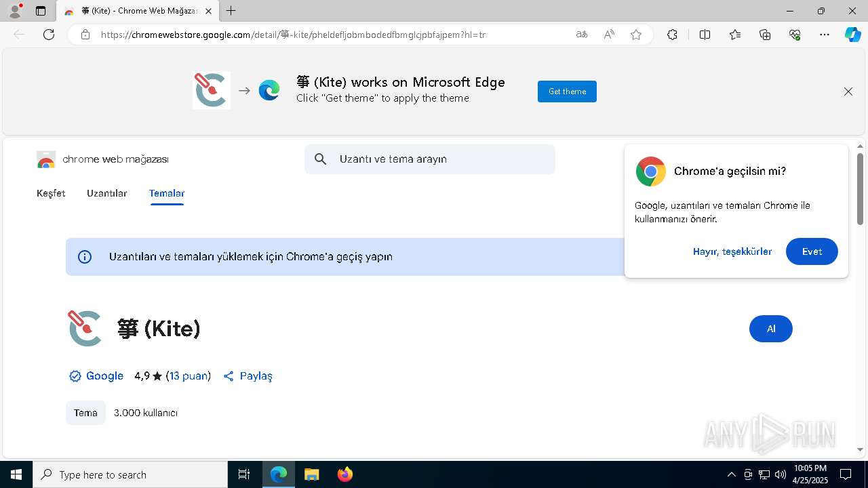The height and width of the screenshot is (488, 868).
Task: Click the Uzantı ve tema arayın search field
Action: pyautogui.click(x=429, y=159)
